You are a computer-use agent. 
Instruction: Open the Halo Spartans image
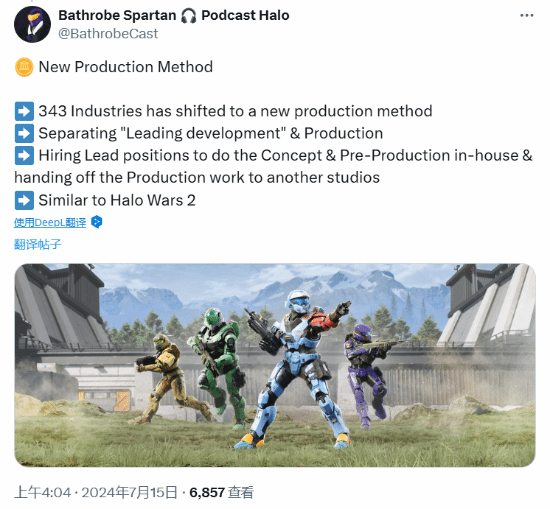tap(275, 365)
